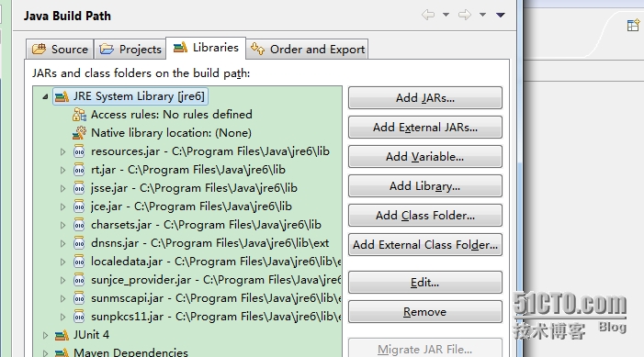Expand the rt.jar node

point(62,170)
